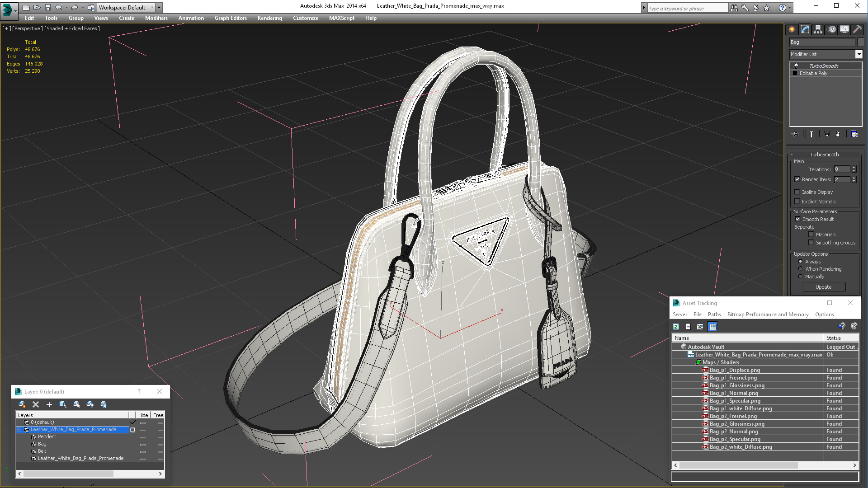Enable Explicit Normals checkbox

[797, 202]
